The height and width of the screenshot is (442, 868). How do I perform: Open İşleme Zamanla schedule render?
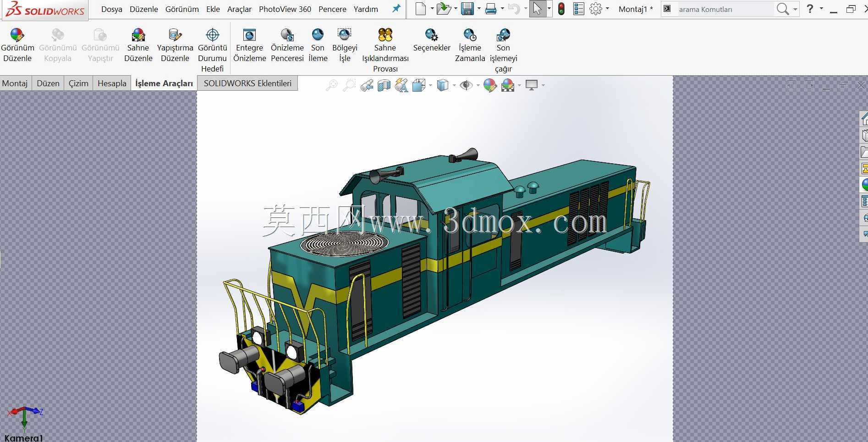[x=470, y=45]
